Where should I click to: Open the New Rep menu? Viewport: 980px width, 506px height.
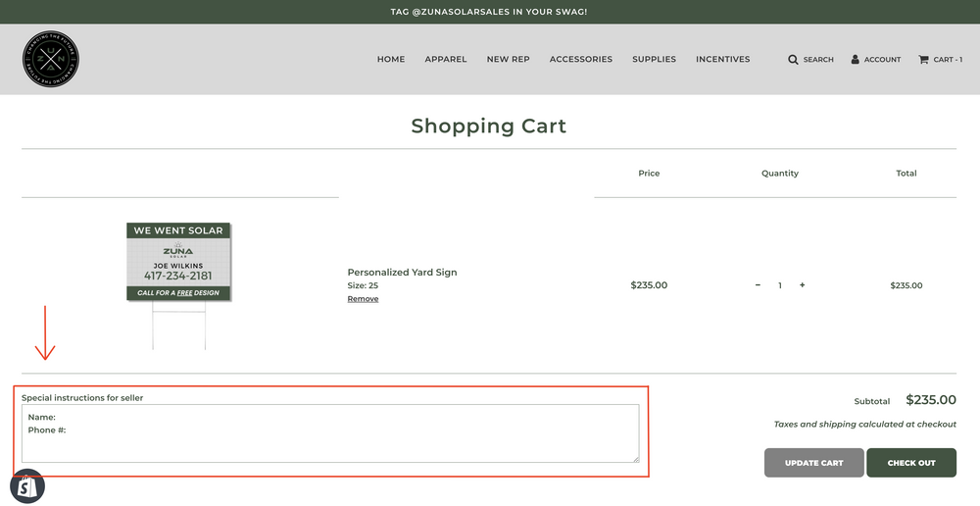tap(508, 60)
